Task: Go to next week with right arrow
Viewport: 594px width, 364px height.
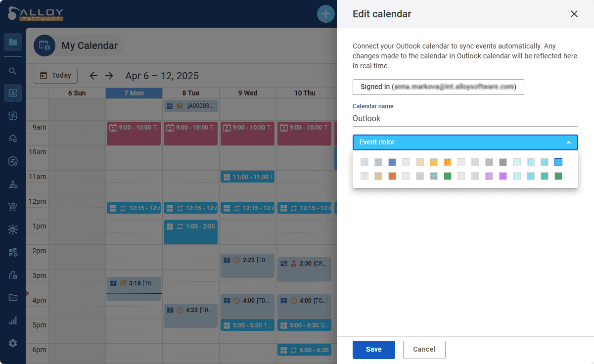Action: coord(109,76)
